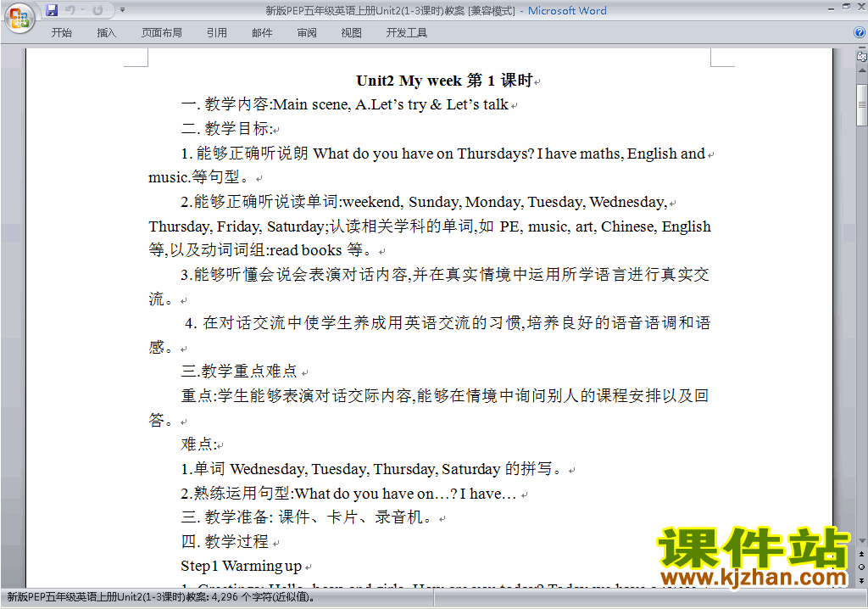Open the Select Browse Object round button
868x609 pixels.
[861, 567]
